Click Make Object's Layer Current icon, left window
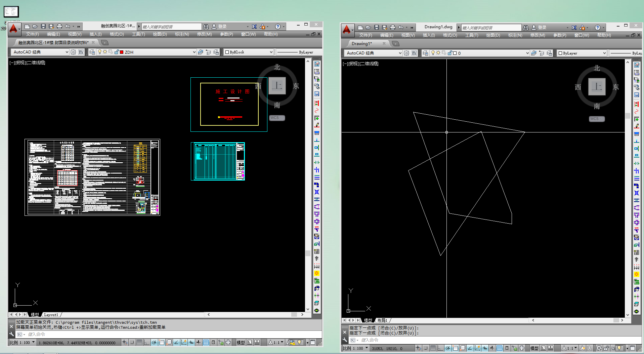 pyautogui.click(x=201, y=52)
